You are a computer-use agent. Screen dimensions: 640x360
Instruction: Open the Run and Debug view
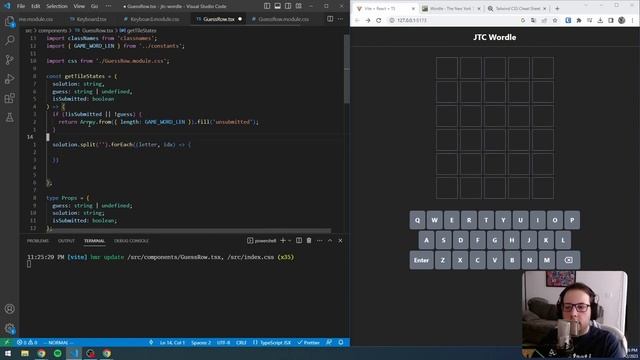click(x=9, y=79)
